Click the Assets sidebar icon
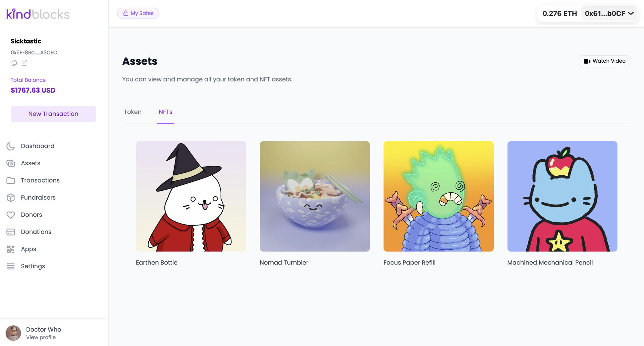The height and width of the screenshot is (346, 644). point(10,163)
